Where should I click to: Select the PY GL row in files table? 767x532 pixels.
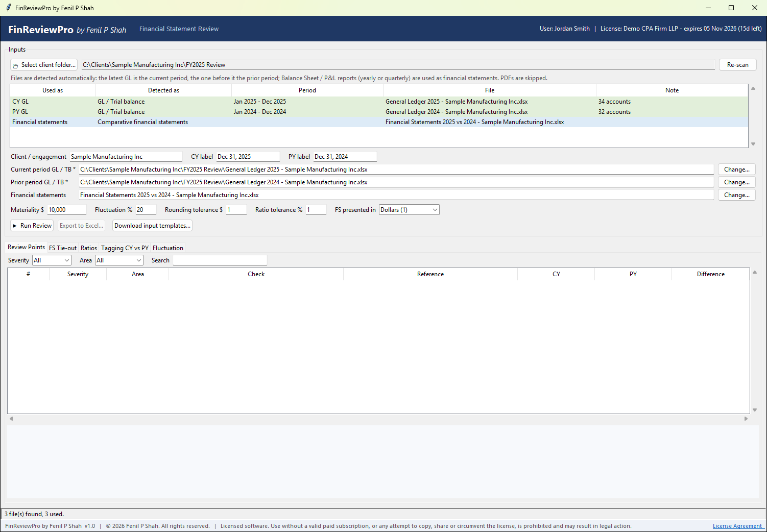[x=379, y=112]
